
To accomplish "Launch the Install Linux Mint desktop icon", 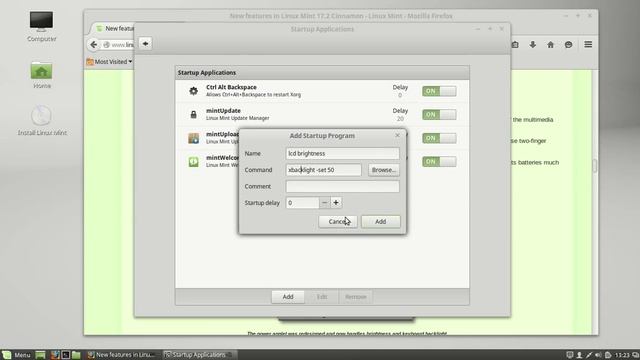I will click(42, 120).
